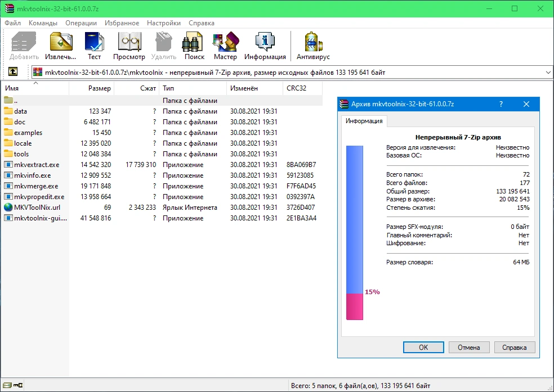Select mkvextract.exe file icon
554x392 pixels.
pos(8,165)
